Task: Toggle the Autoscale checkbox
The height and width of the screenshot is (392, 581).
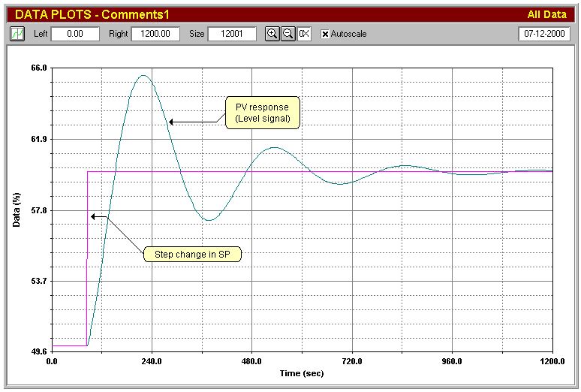Action: 325,34
